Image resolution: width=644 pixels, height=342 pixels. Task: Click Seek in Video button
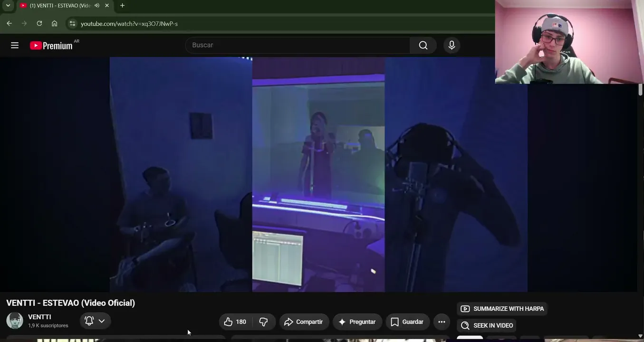click(x=487, y=325)
